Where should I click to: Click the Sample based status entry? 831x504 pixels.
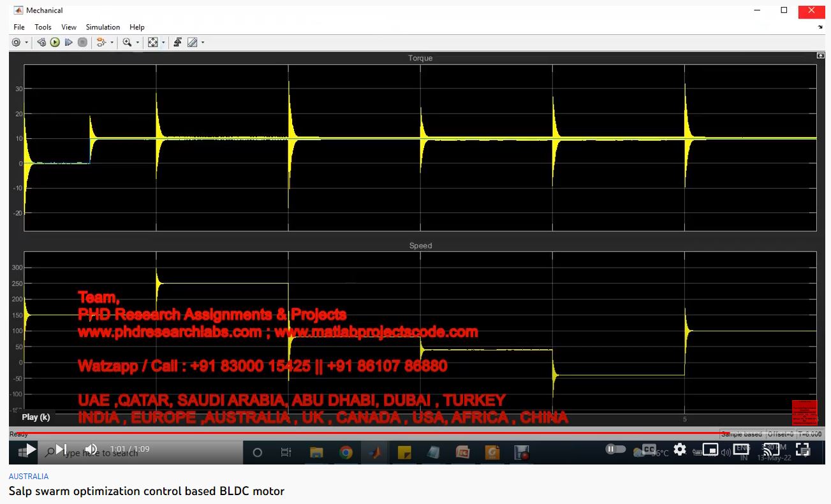(741, 434)
